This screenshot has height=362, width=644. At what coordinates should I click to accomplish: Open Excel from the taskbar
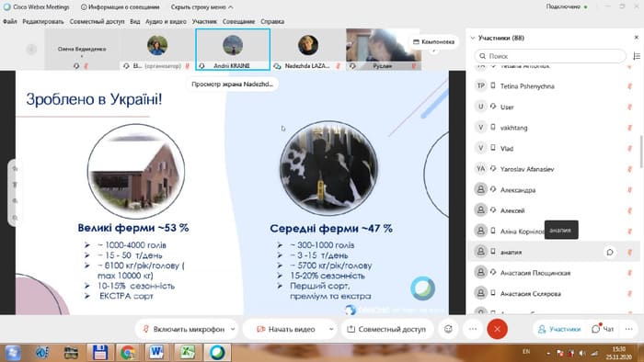coord(188,353)
